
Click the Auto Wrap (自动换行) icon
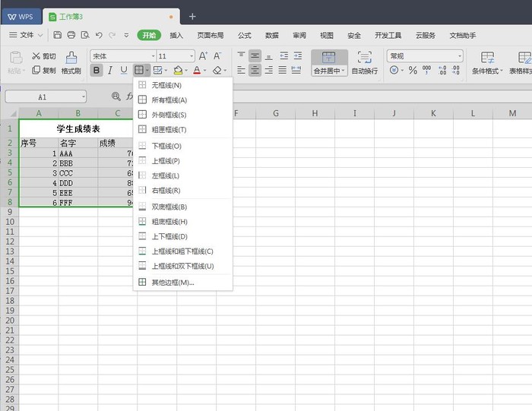click(365, 57)
